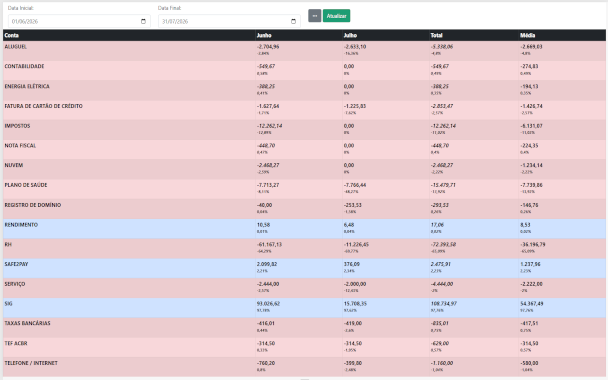The height and width of the screenshot is (380, 608).
Task: Click IMPOSTOS Junho value -12.262,14
Action: point(269,126)
